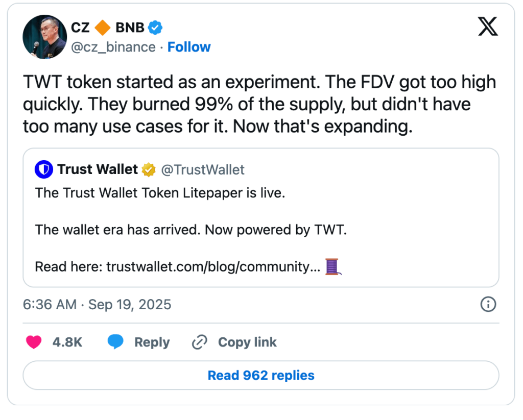
Task: Open the reply bubble icon
Action: point(116,342)
